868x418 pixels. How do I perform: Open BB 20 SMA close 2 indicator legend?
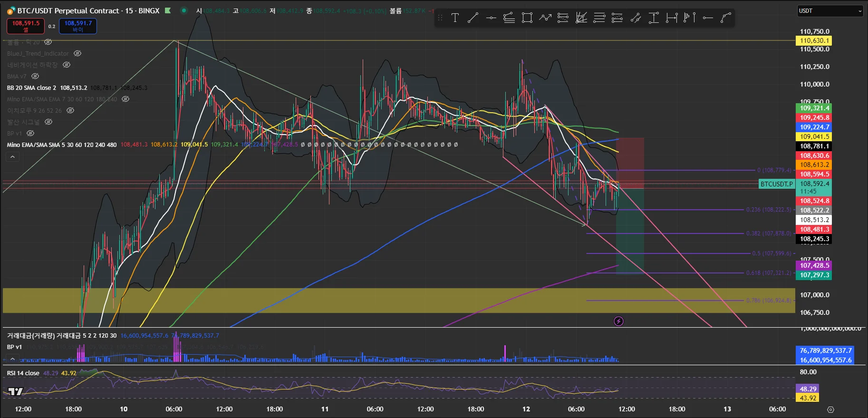point(31,88)
